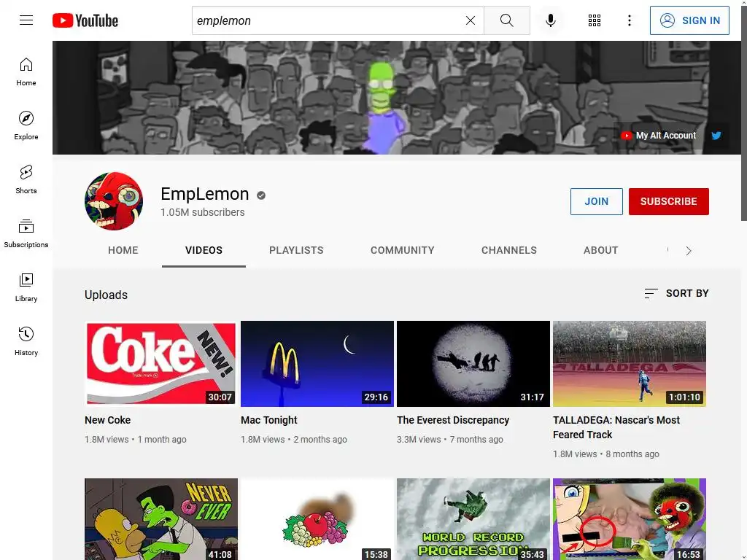Click the JOIN membership button
Viewport: 747px width, 560px height.
coord(597,201)
